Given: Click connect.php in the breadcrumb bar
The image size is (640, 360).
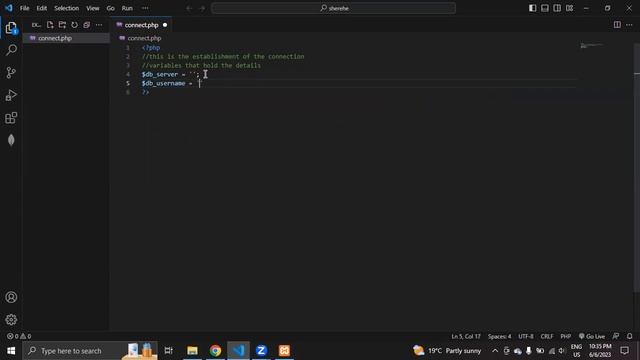Looking at the screenshot, I should pos(144,38).
